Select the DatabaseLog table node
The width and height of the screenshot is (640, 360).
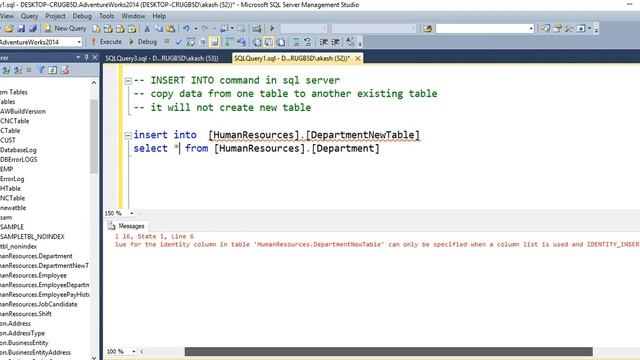[x=18, y=150]
